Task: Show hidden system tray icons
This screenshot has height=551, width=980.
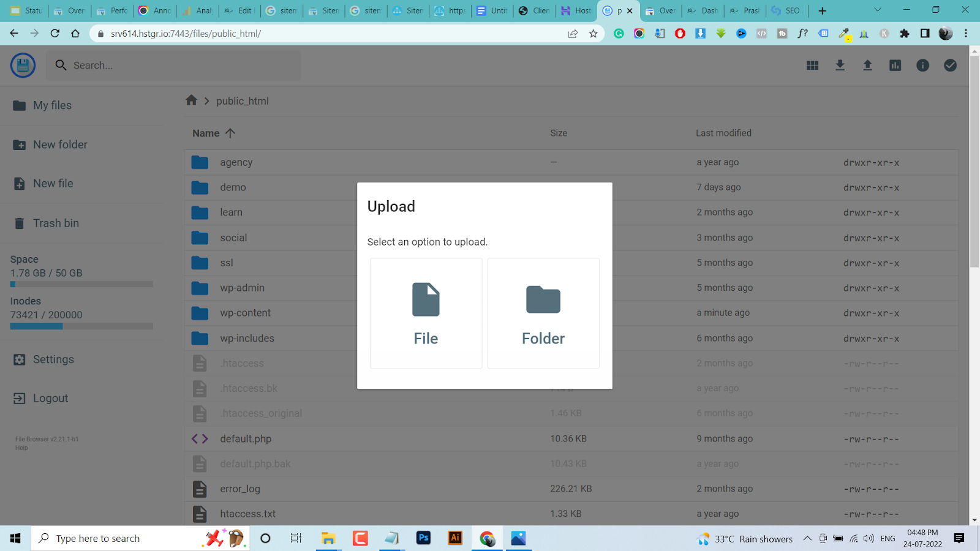Action: (807, 538)
